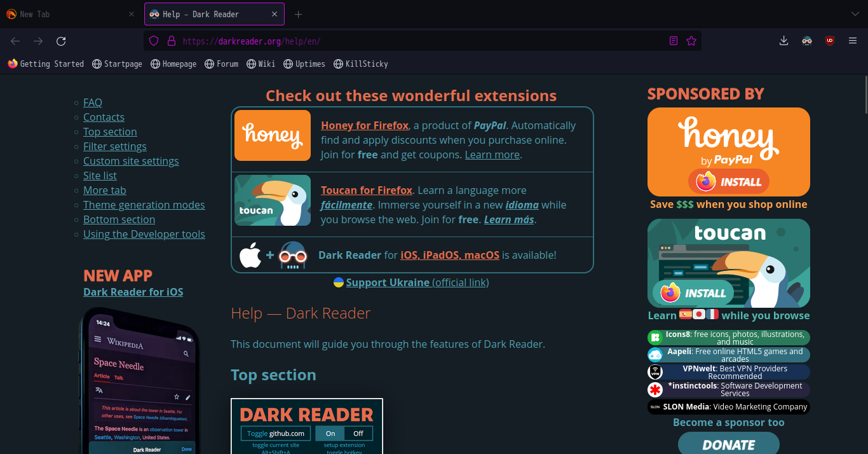Open a new tab with plus button
This screenshot has width=868, height=454.
pyautogui.click(x=299, y=14)
